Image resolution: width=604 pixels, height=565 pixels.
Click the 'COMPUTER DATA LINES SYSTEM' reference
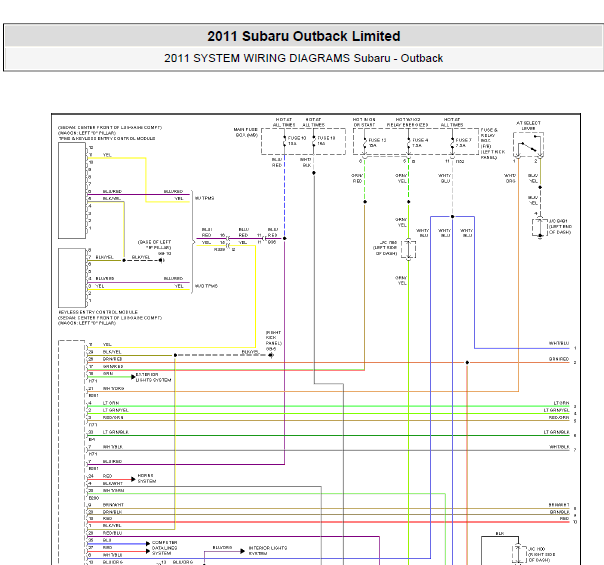[164, 548]
